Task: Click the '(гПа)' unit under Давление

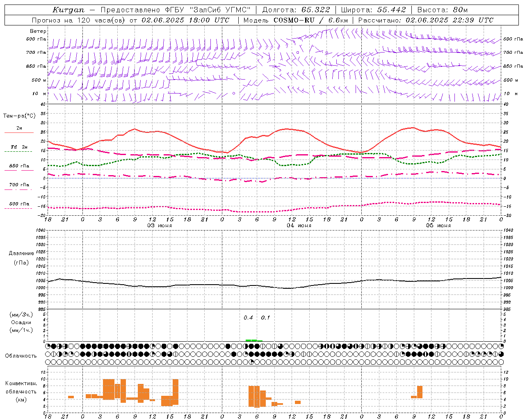Action: point(21,263)
